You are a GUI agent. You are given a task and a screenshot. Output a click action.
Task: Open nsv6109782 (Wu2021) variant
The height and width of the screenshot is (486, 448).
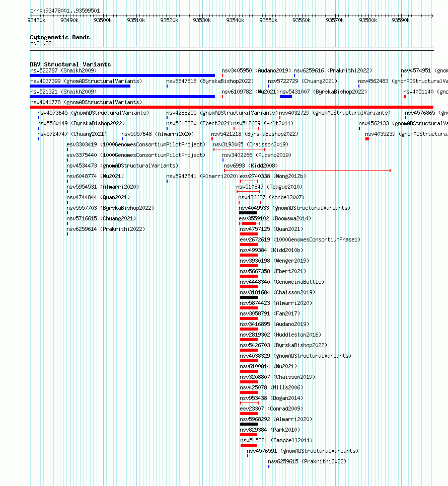pos(250,92)
